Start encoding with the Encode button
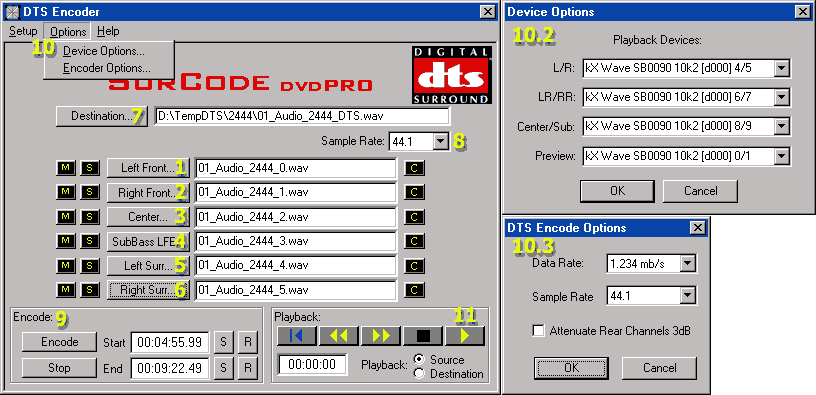 (59, 342)
